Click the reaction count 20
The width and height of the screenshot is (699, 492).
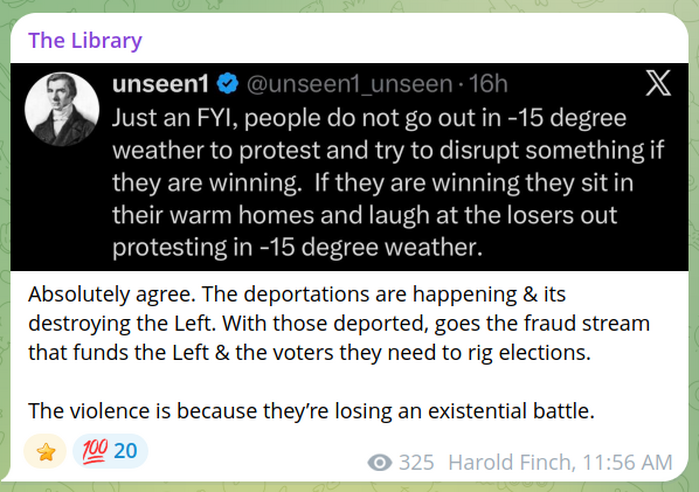tap(126, 452)
